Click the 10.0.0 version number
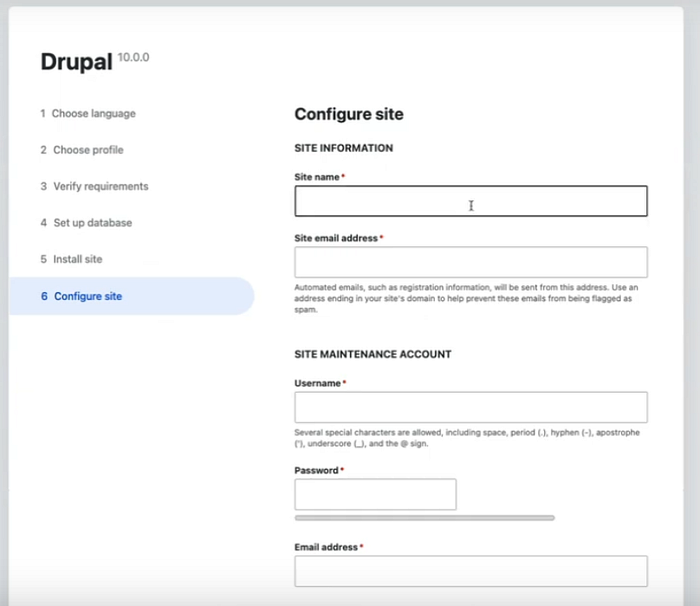This screenshot has width=700, height=606. pyautogui.click(x=134, y=57)
